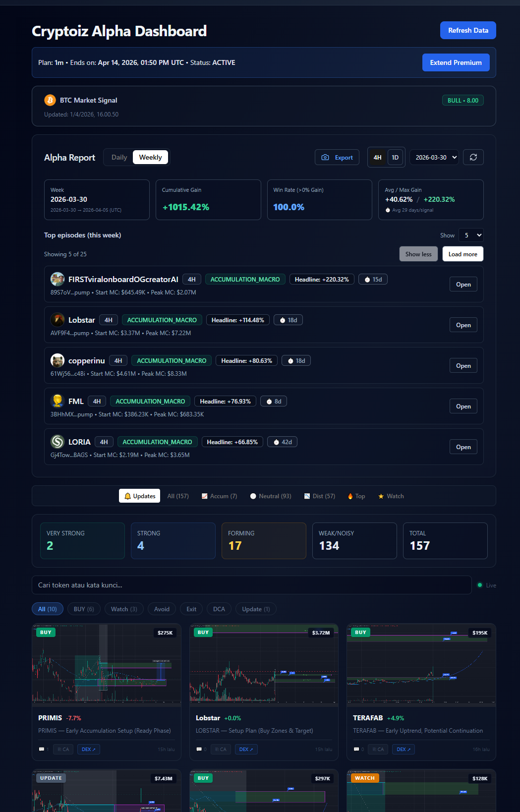Open the FIRSTviralonboardOGcreatorAI episode
This screenshot has height=812, width=520.
(463, 284)
